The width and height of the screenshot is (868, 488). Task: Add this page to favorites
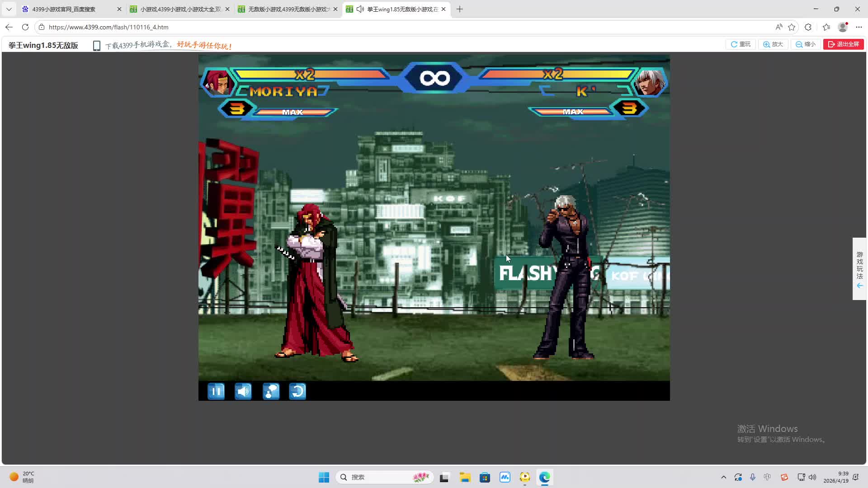(792, 27)
